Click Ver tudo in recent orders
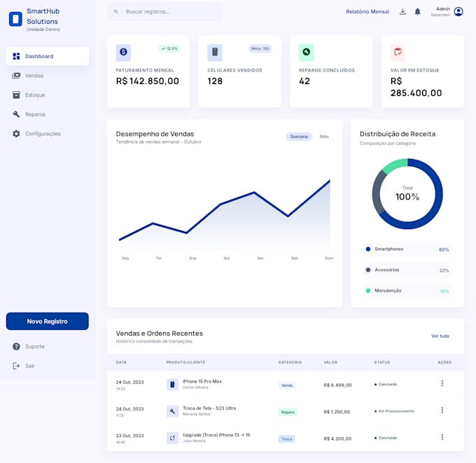Image resolution: width=476 pixels, height=463 pixels. [x=440, y=336]
